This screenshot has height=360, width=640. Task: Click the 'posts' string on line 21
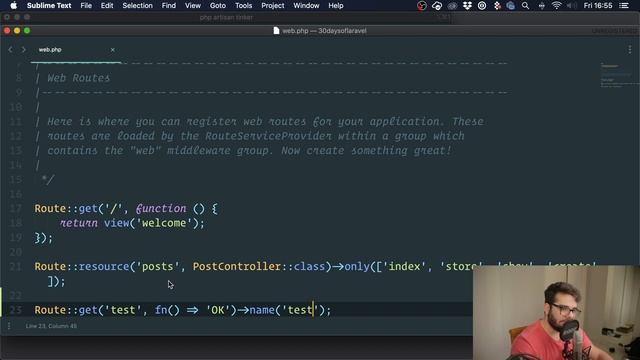pyautogui.click(x=158, y=267)
